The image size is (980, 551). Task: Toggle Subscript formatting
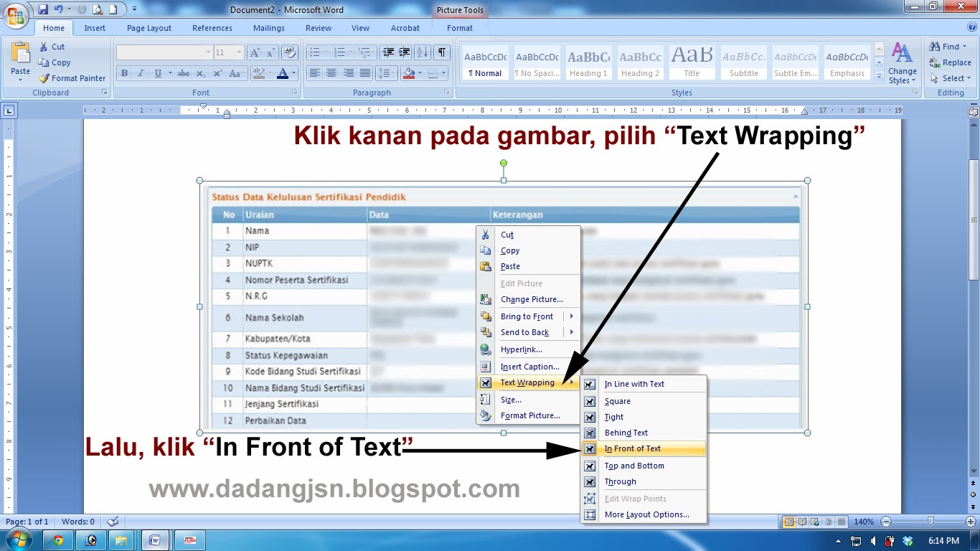click(x=200, y=73)
